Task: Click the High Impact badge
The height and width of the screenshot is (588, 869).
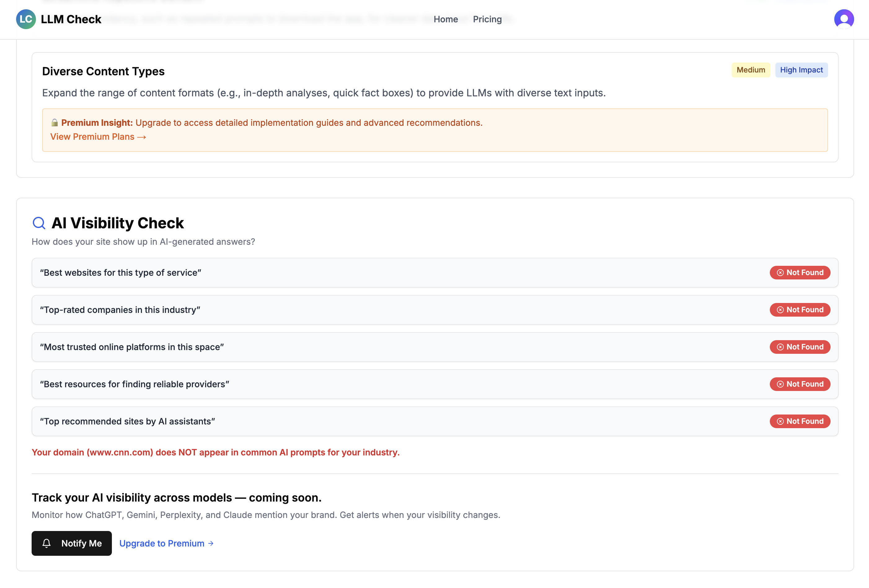Action: click(801, 70)
